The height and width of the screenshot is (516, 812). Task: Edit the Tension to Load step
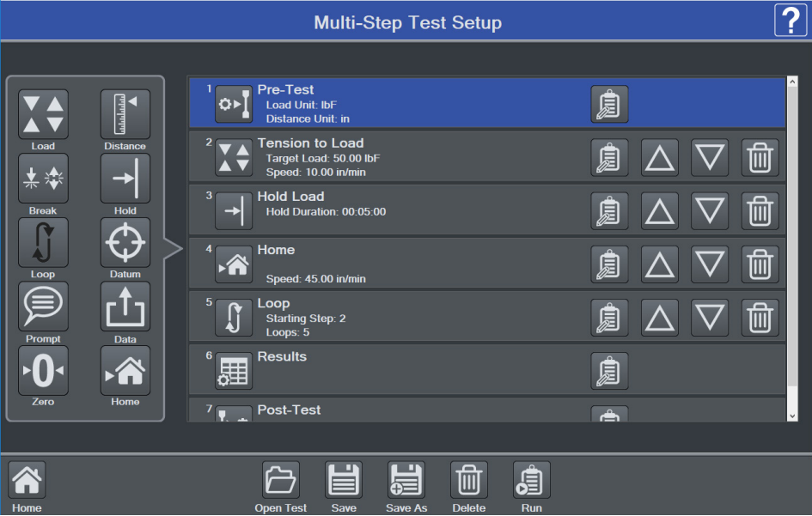pos(609,158)
